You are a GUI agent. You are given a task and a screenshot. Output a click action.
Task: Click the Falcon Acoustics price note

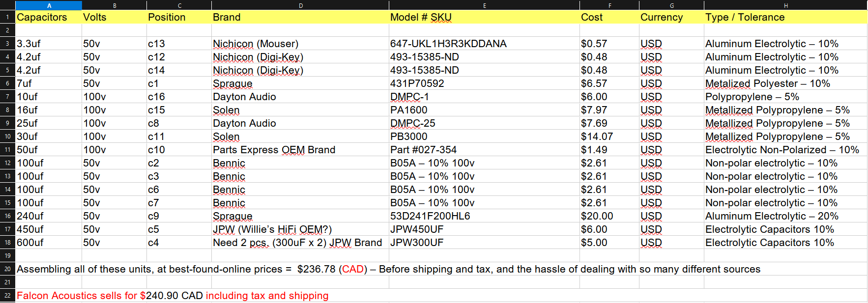tap(173, 296)
